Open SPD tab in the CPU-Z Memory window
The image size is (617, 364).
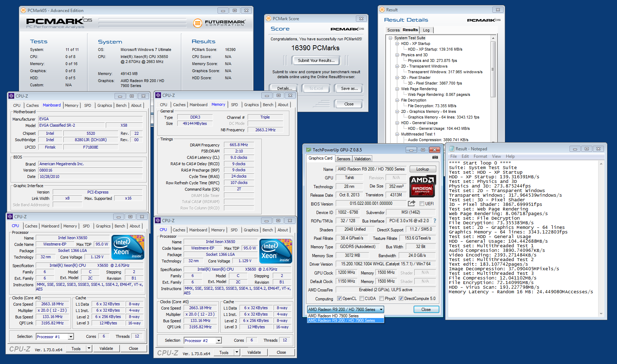coord(234,105)
